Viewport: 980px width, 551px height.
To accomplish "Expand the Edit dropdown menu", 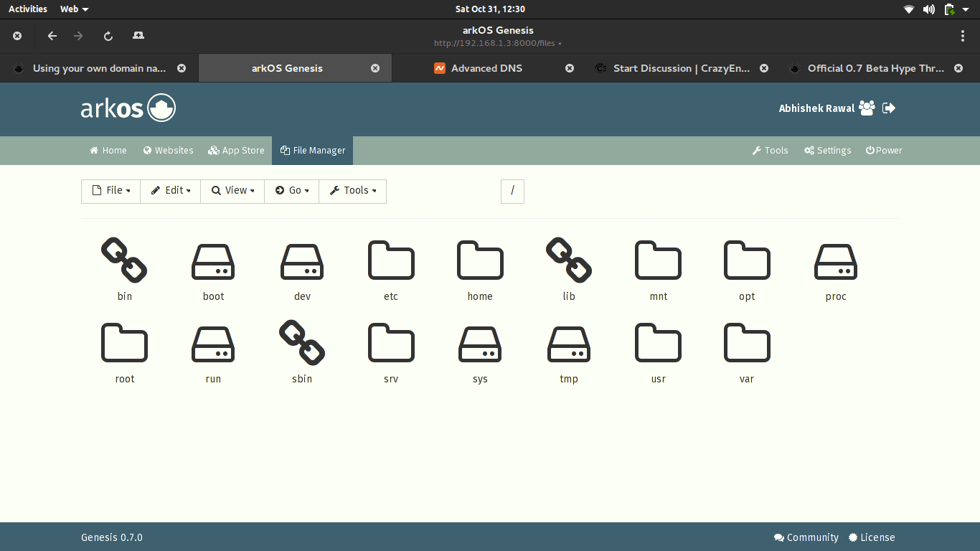I will (171, 191).
